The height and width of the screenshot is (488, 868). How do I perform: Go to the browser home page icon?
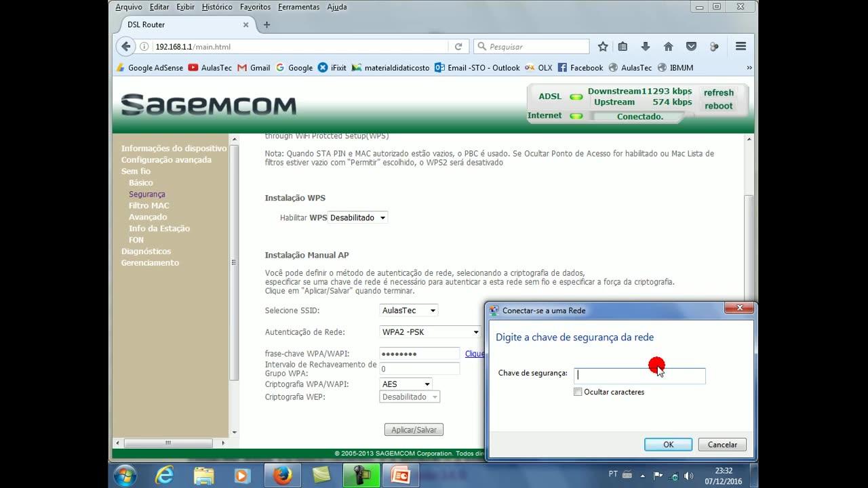669,46
